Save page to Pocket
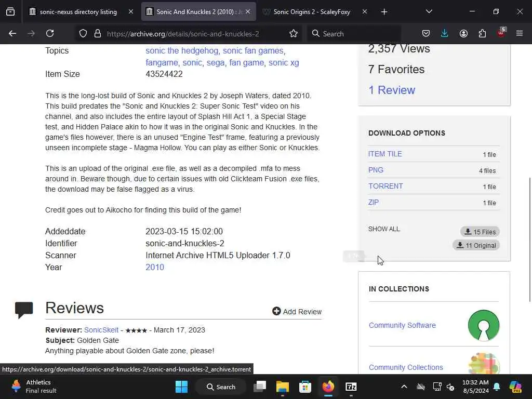 426,34
